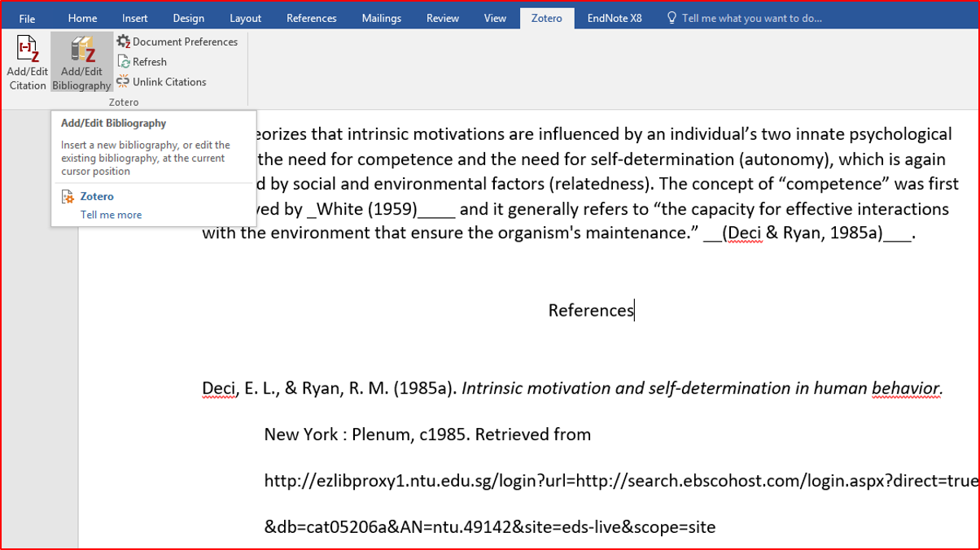Open the EndNote X8 tab
Viewport: 980px width, 550px height.
[615, 18]
